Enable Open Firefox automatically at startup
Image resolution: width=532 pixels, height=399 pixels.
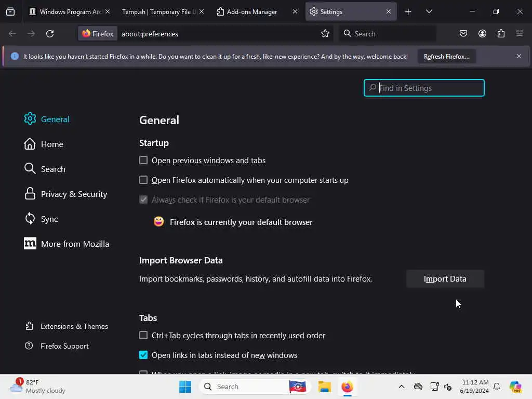click(x=143, y=180)
